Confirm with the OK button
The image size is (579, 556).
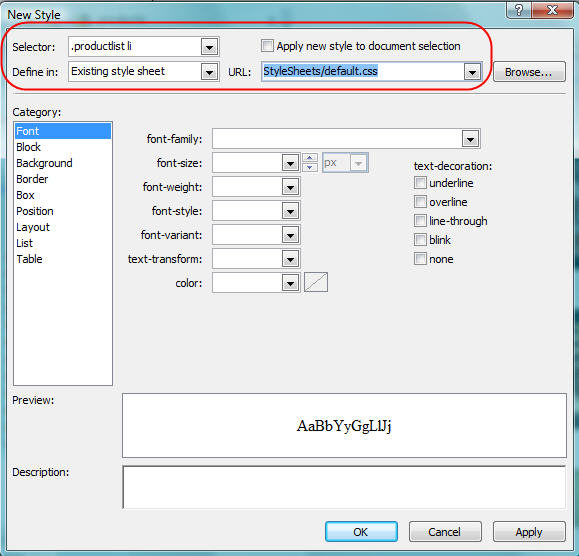361,532
